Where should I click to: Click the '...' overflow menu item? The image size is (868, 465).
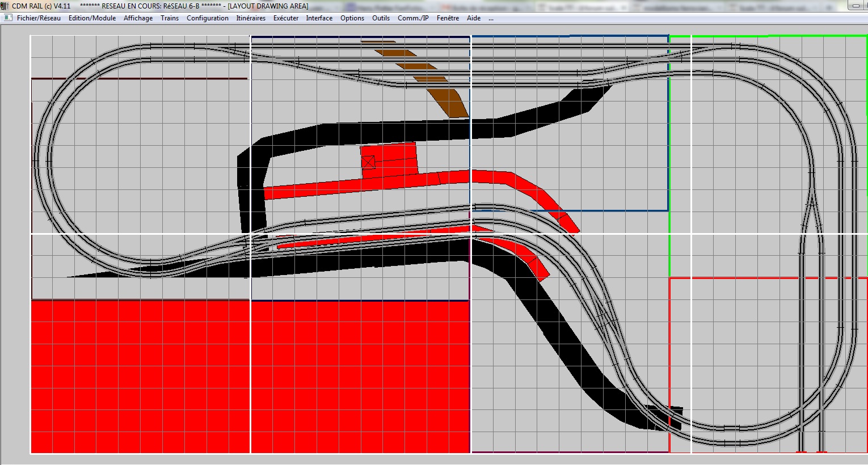pos(491,18)
